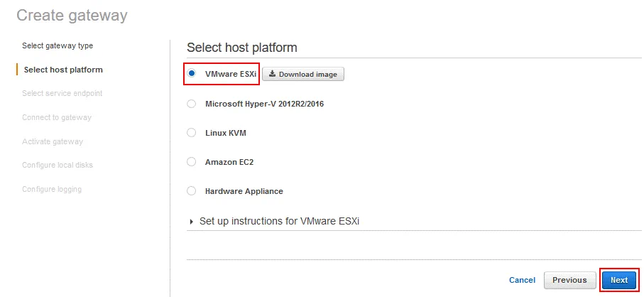Jump to the Connect to gateway step

tap(57, 117)
